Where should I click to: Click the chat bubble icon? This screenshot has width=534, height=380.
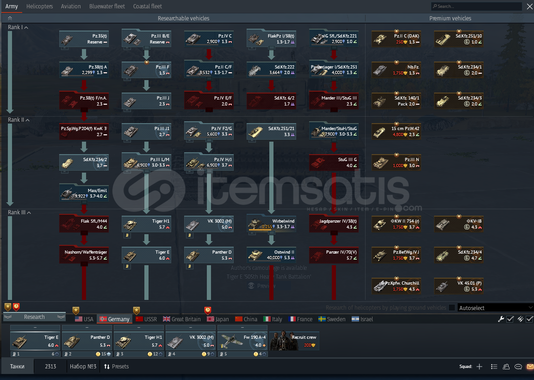518,366
